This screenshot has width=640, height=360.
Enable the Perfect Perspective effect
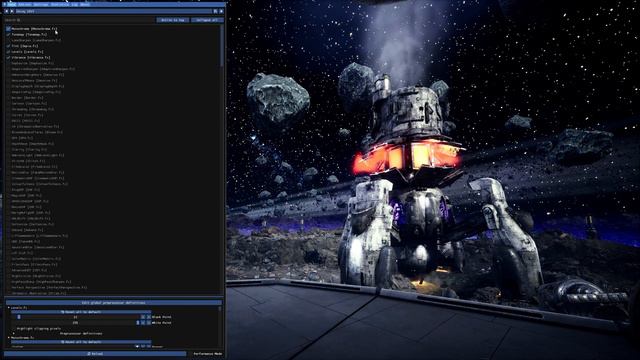pos(8,287)
